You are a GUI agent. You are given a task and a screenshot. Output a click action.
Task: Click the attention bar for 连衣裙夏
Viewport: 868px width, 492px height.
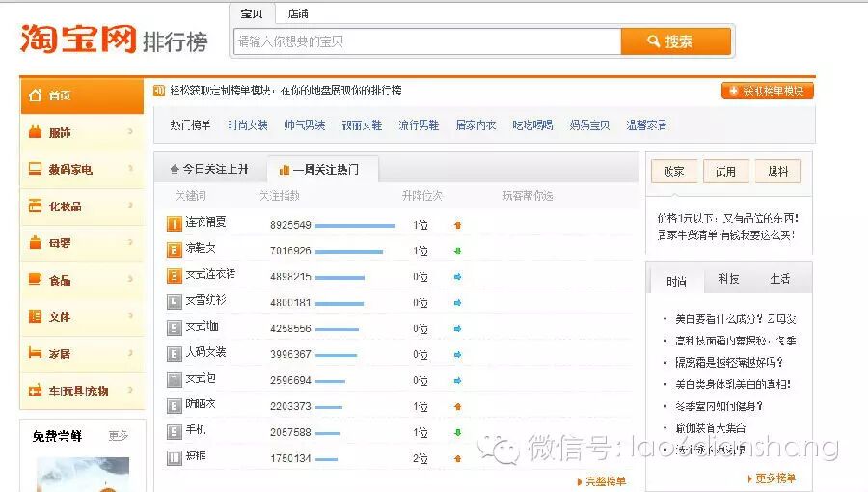point(355,225)
